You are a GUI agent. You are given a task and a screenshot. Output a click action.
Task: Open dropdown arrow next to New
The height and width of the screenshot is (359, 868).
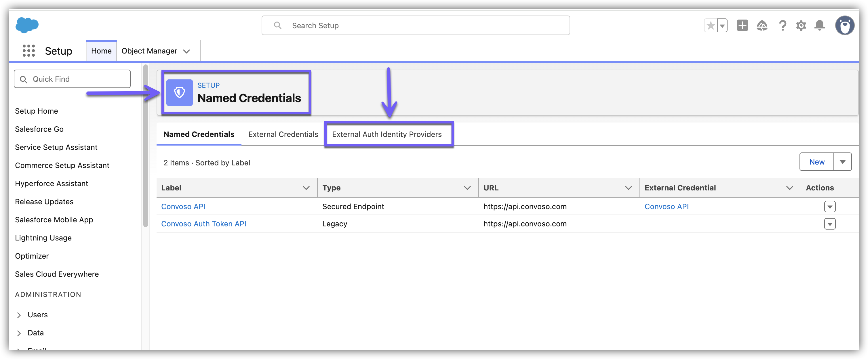coord(842,162)
